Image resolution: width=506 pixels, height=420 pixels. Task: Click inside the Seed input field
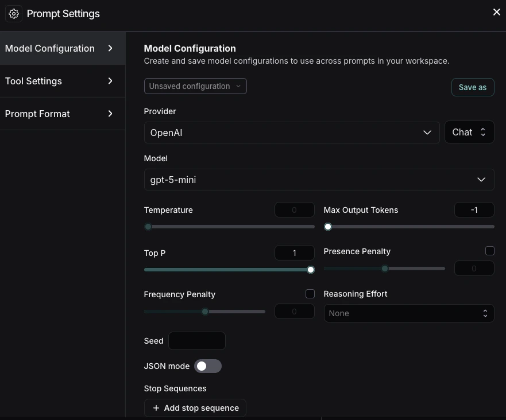[x=197, y=341]
